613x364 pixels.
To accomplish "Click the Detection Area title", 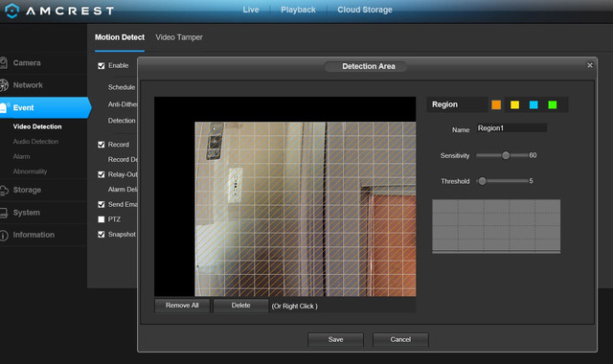I will [x=369, y=66].
